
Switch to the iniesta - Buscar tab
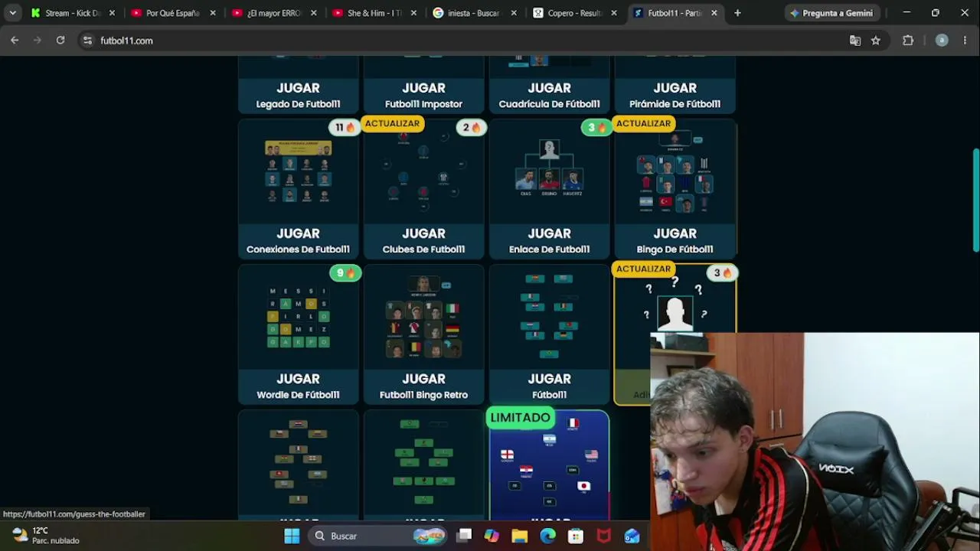coord(475,13)
